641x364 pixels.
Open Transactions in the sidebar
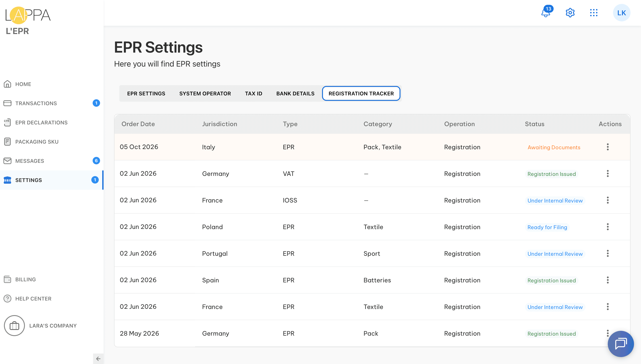pyautogui.click(x=51, y=103)
